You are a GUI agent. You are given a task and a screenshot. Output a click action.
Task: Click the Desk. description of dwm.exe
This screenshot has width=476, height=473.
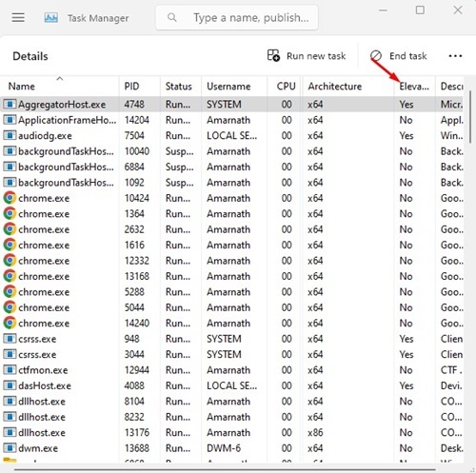[x=451, y=448]
